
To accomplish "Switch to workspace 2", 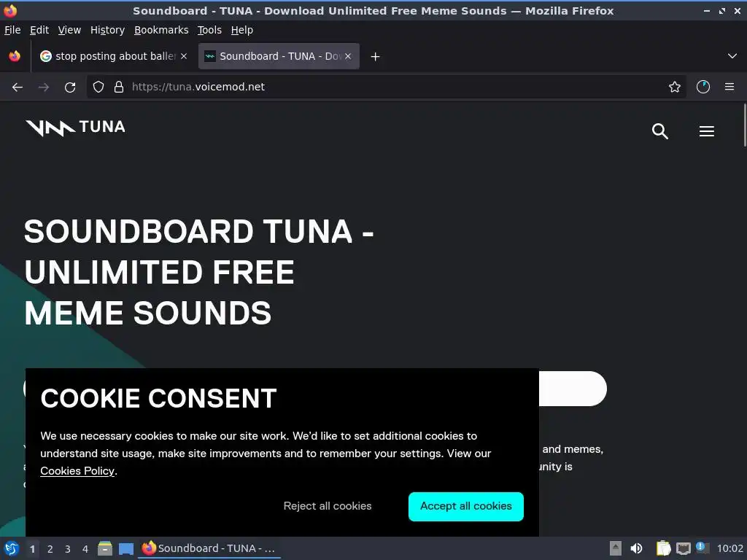I will (50, 549).
